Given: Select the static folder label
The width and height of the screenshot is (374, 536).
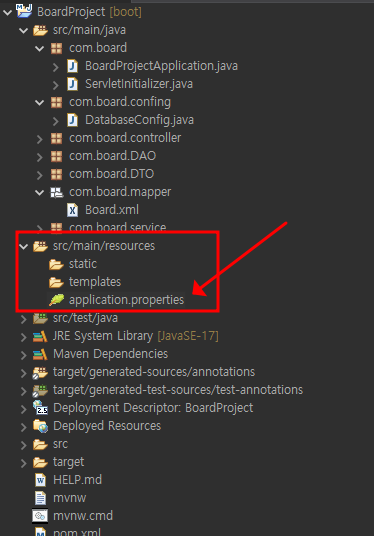Looking at the screenshot, I should [83, 264].
